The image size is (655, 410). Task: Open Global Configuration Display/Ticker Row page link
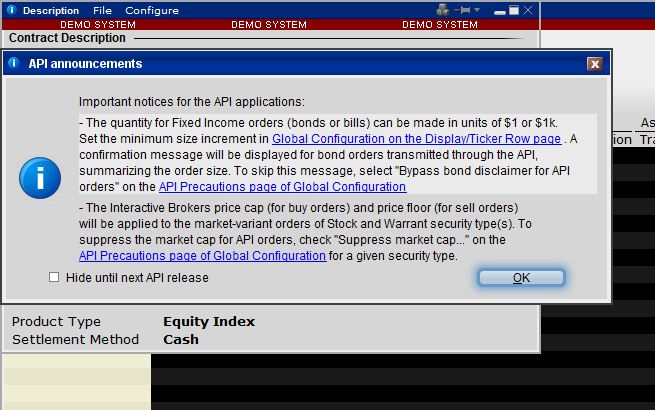(x=416, y=139)
